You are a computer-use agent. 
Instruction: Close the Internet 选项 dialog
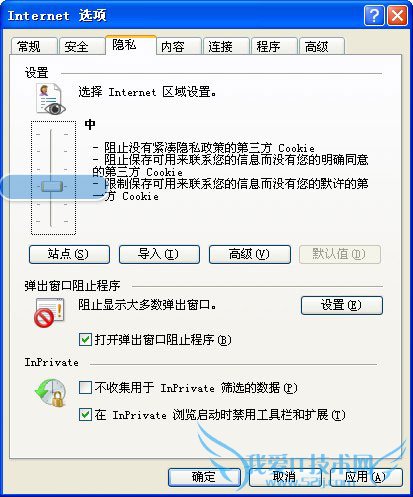point(397,16)
